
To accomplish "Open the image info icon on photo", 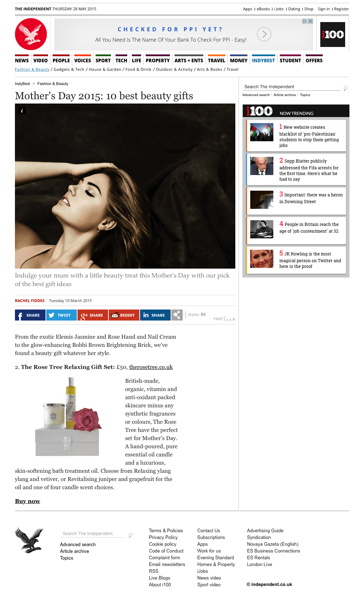I will (x=22, y=111).
